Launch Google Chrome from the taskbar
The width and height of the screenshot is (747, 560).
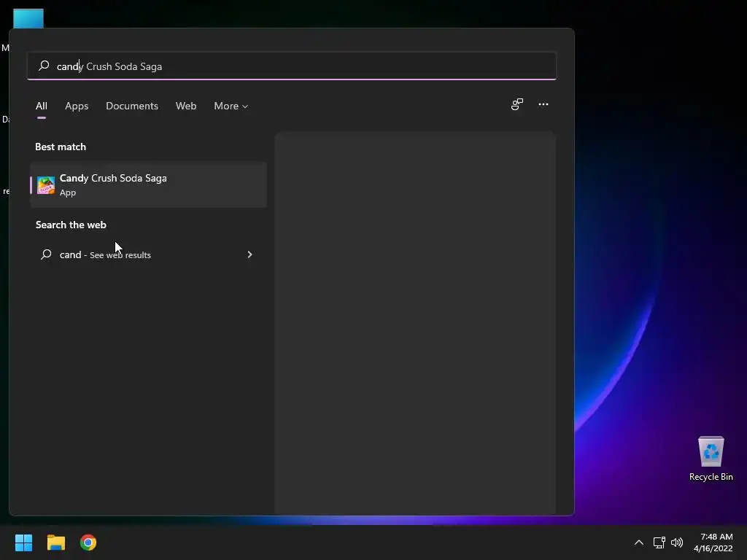point(88,542)
